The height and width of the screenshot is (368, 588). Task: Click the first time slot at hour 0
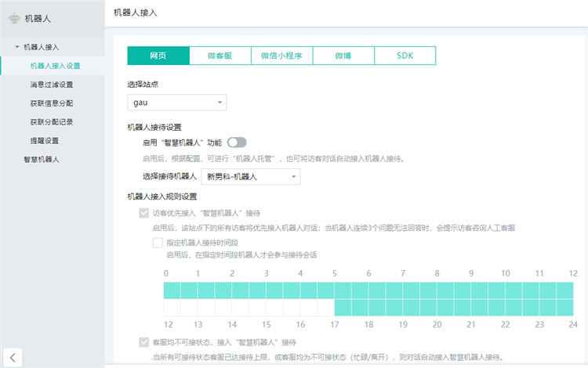(x=172, y=290)
